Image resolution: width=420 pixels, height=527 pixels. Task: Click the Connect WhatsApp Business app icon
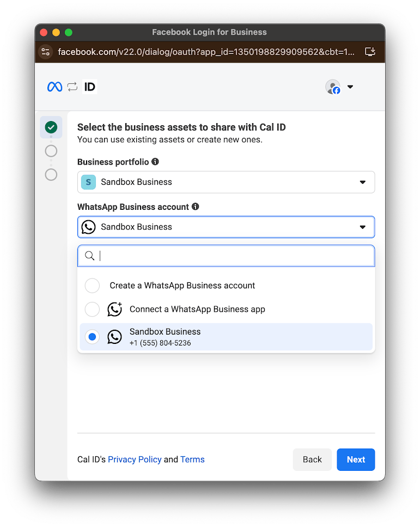coord(114,309)
